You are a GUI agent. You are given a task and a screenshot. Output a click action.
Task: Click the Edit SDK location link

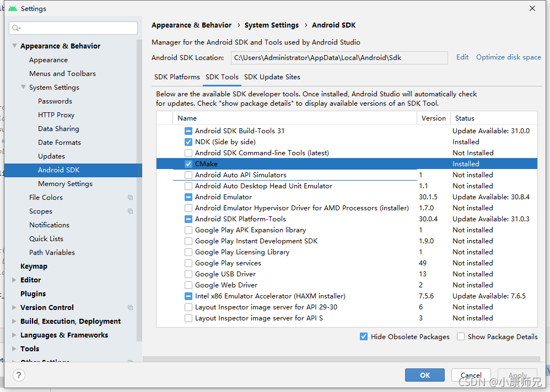462,57
